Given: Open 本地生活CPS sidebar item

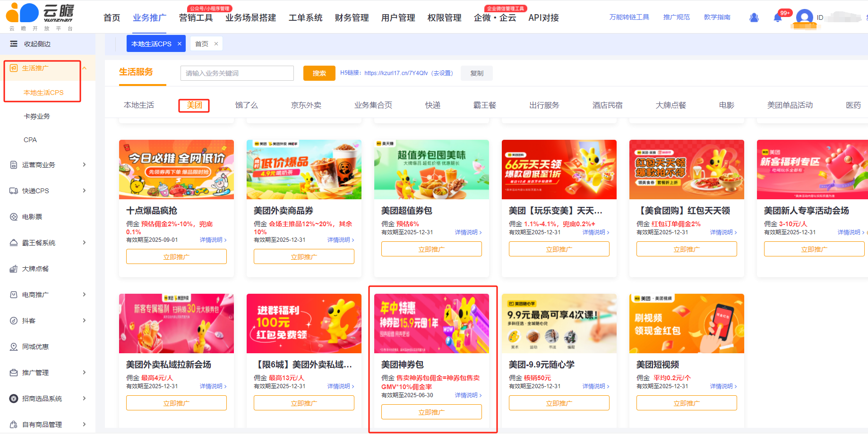Looking at the screenshot, I should (43, 93).
